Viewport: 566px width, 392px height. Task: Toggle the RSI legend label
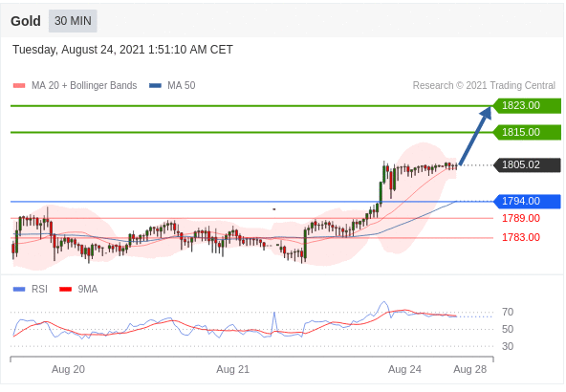pos(39,289)
